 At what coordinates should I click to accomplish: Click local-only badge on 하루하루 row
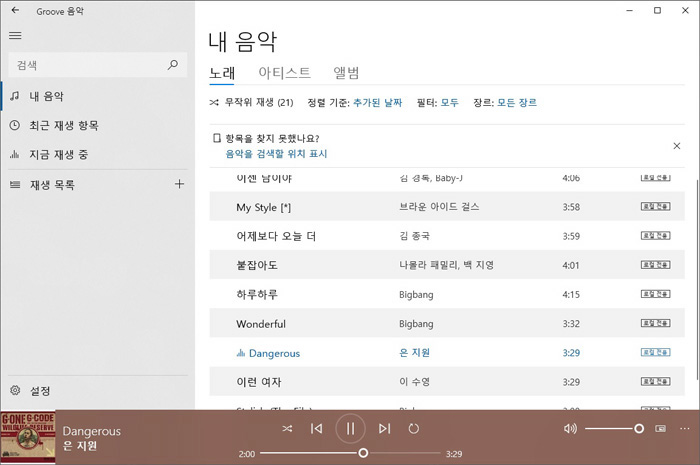click(655, 294)
